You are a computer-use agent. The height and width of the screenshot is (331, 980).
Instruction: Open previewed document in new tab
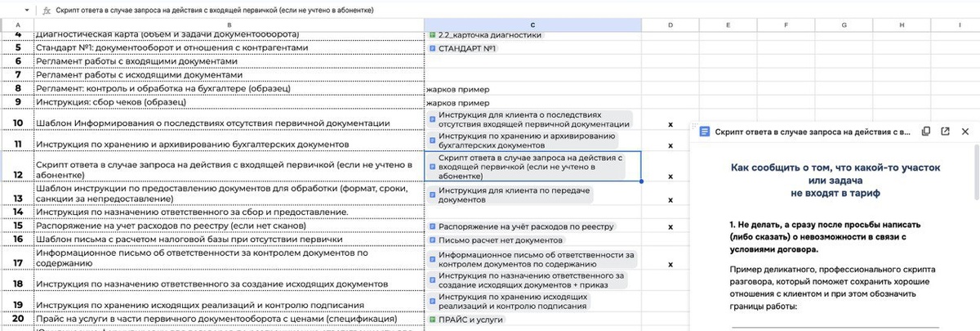pyautogui.click(x=945, y=131)
